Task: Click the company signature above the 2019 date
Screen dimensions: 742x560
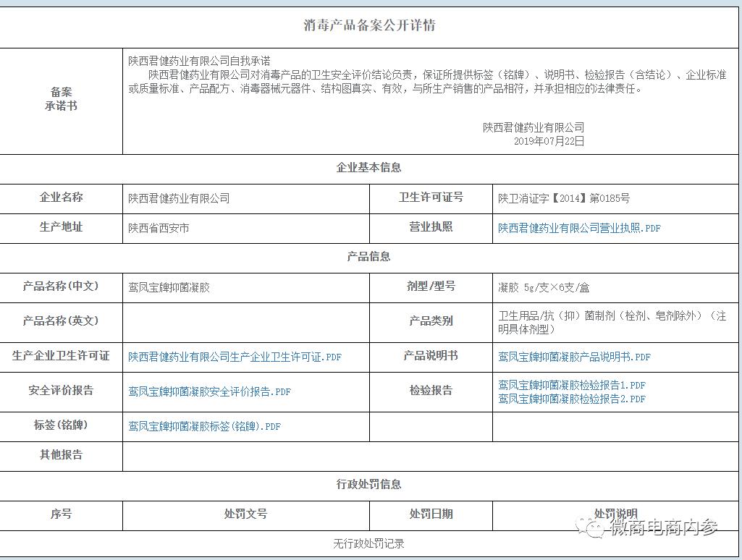Action: tap(534, 127)
